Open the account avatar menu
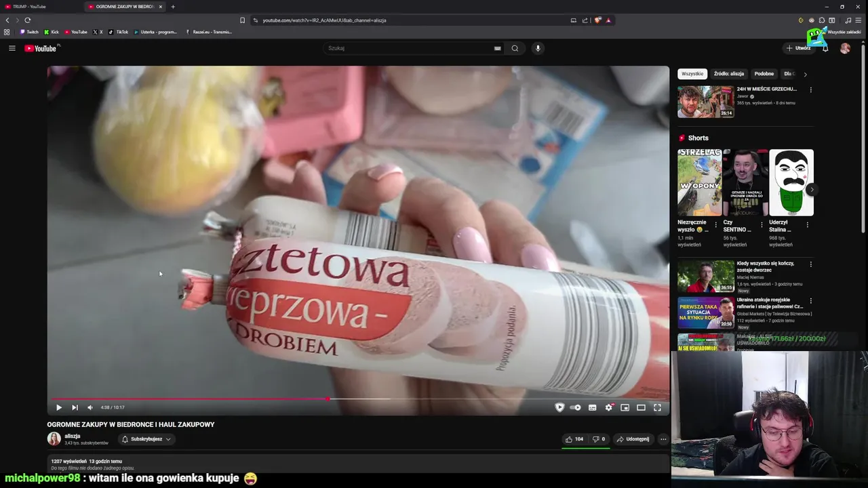The height and width of the screenshot is (488, 868). tap(845, 48)
